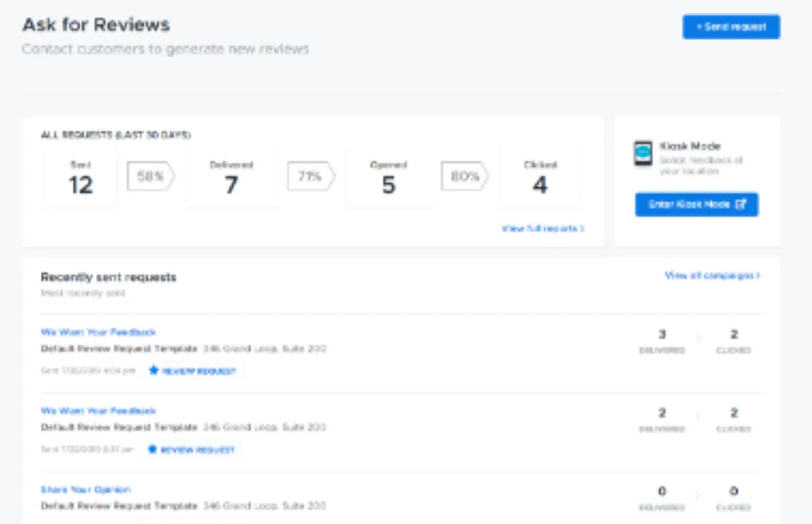812x524 pixels.
Task: Click 'Contact customers to generate new reviews' subtitle
Action: pos(166,49)
